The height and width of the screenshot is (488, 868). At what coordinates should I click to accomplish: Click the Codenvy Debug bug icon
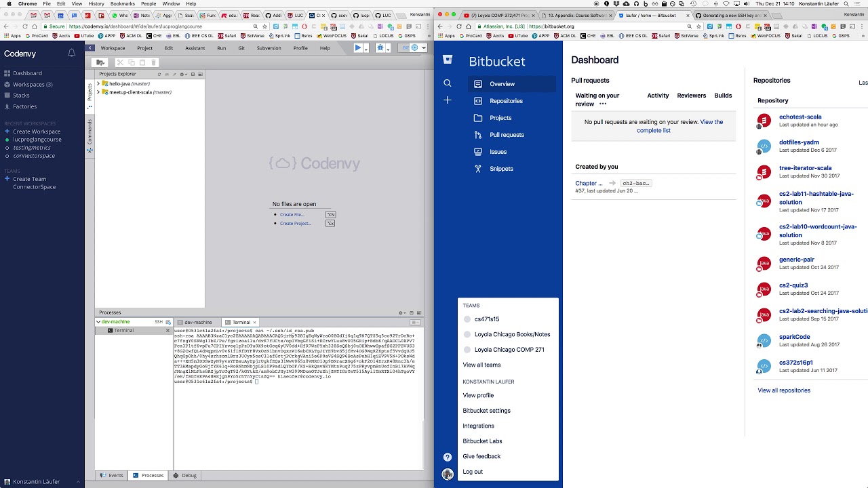point(380,48)
